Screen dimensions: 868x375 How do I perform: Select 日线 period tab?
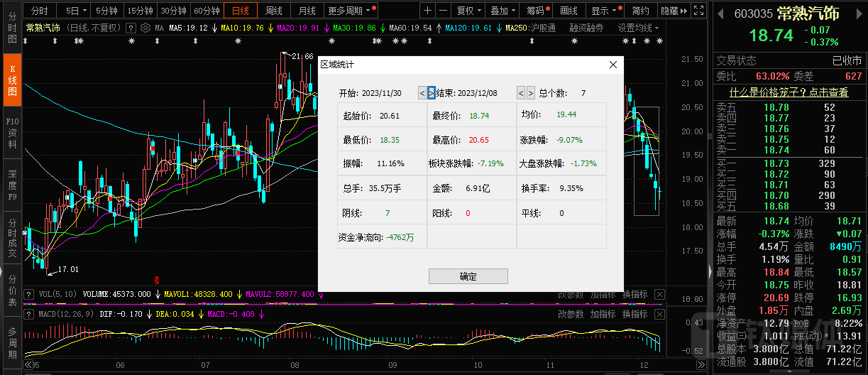(241, 11)
